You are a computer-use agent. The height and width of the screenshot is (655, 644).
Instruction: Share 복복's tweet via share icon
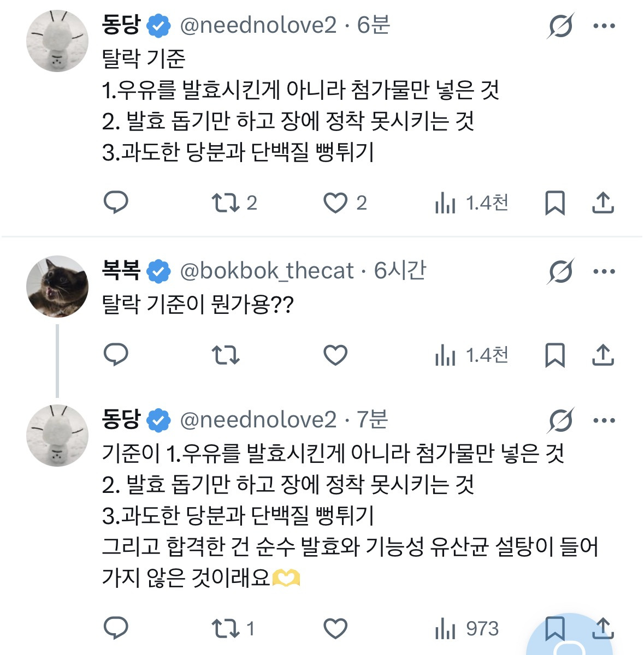[x=604, y=355]
